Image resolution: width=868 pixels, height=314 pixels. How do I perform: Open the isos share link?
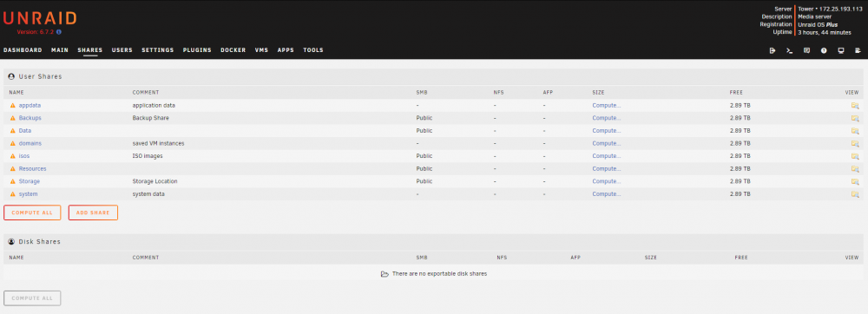(x=24, y=156)
